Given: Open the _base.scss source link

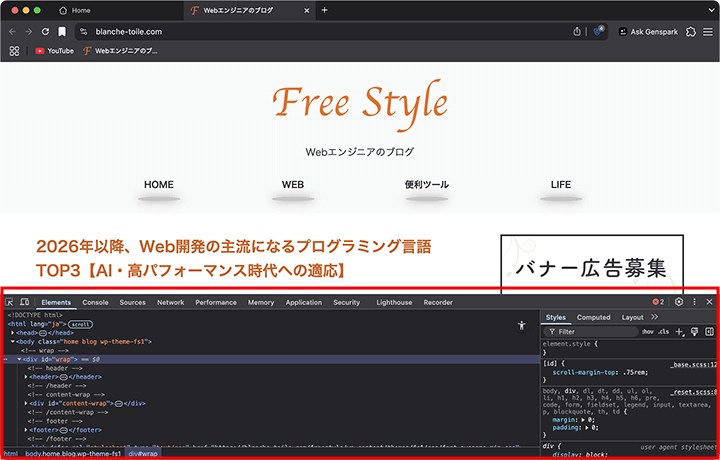Looking at the screenshot, I should click(x=693, y=365).
